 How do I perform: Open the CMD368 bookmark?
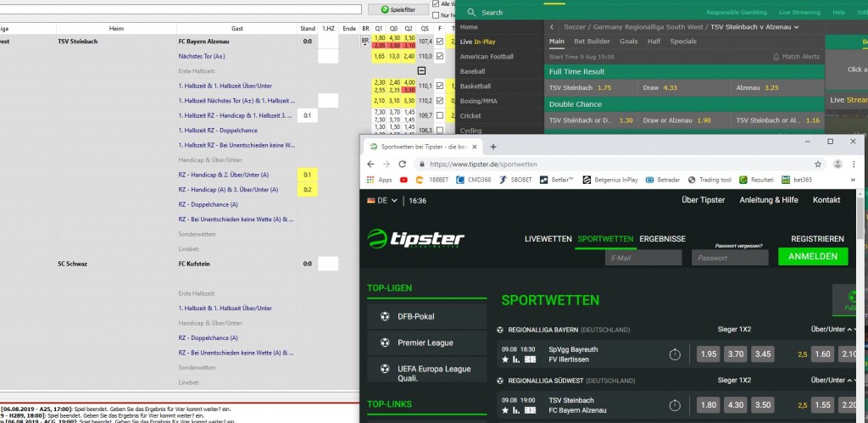point(475,180)
